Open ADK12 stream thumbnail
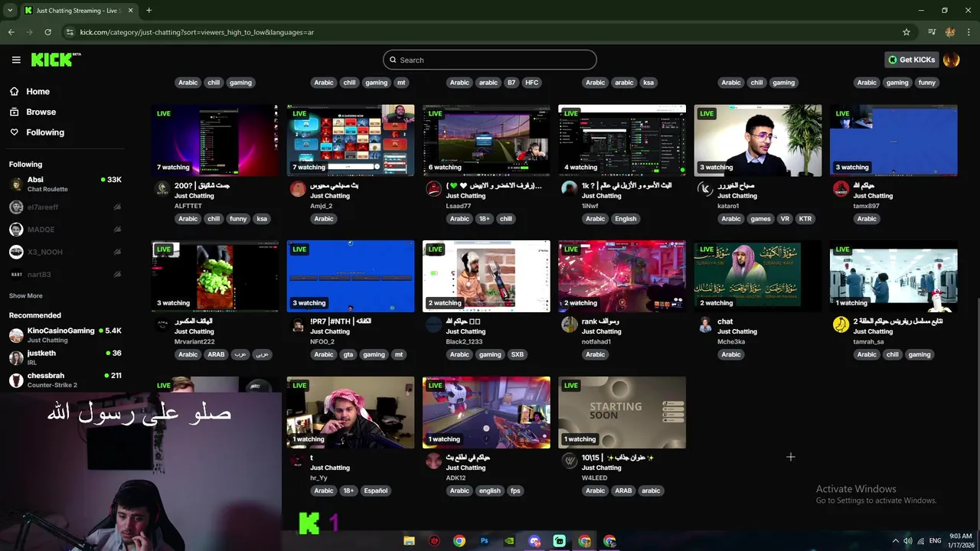This screenshot has height=551, width=980. pyautogui.click(x=486, y=412)
